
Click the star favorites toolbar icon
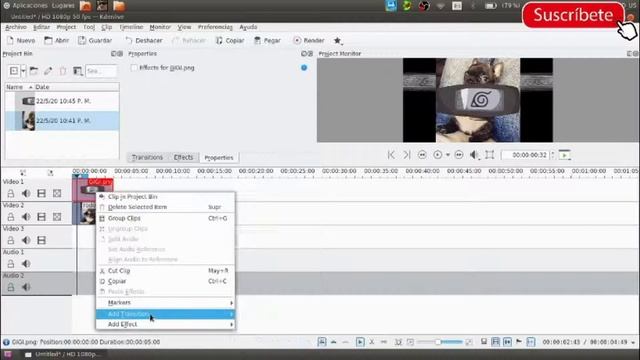point(337,40)
